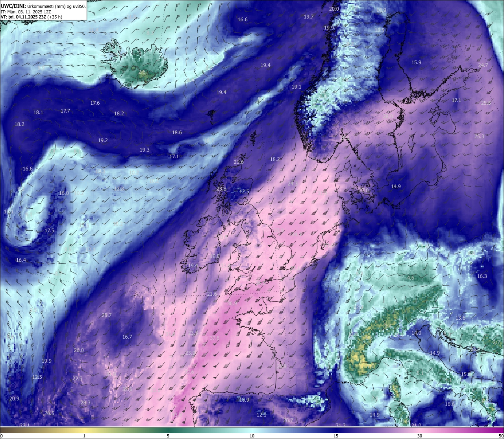Click the 25.5 value on the right edge
Viewport: 504px width, 439px height.
(486, 103)
